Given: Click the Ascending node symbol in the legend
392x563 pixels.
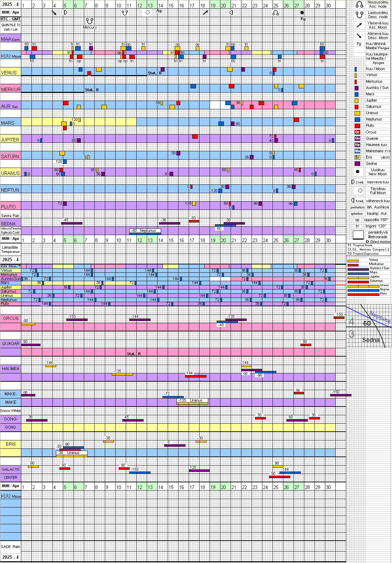Looking at the screenshot, I should point(359,5).
